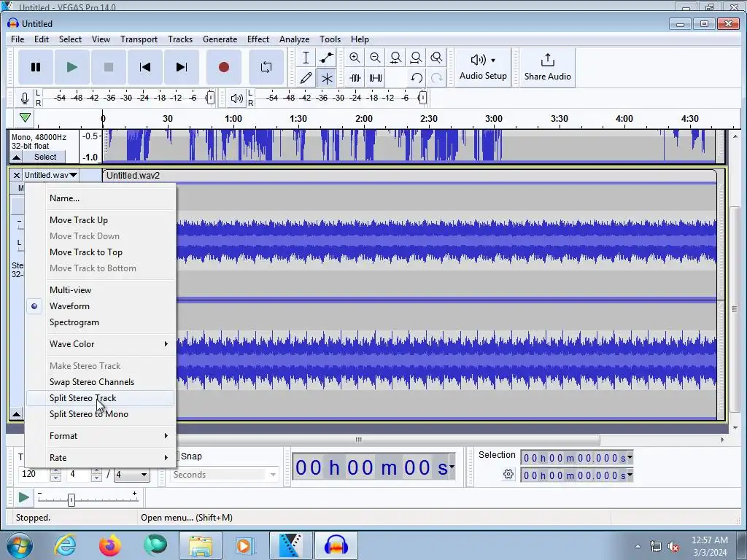Open time signature denominator dropdown
Screen dimensions: 747x560
click(132, 475)
